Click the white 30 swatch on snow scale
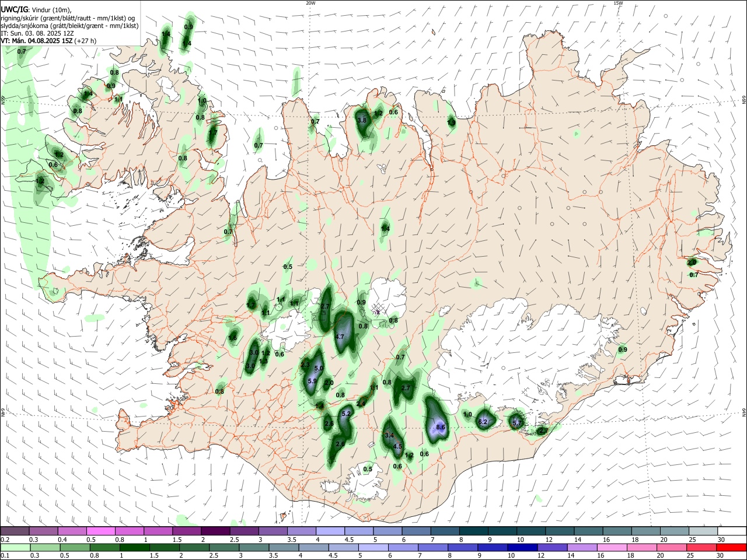This screenshot has width=747, height=560. tap(731, 531)
